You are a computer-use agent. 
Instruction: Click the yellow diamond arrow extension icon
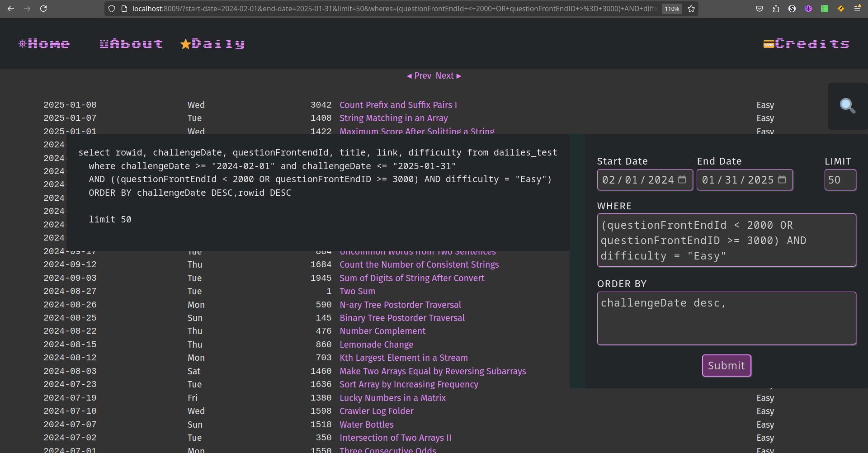click(x=841, y=9)
